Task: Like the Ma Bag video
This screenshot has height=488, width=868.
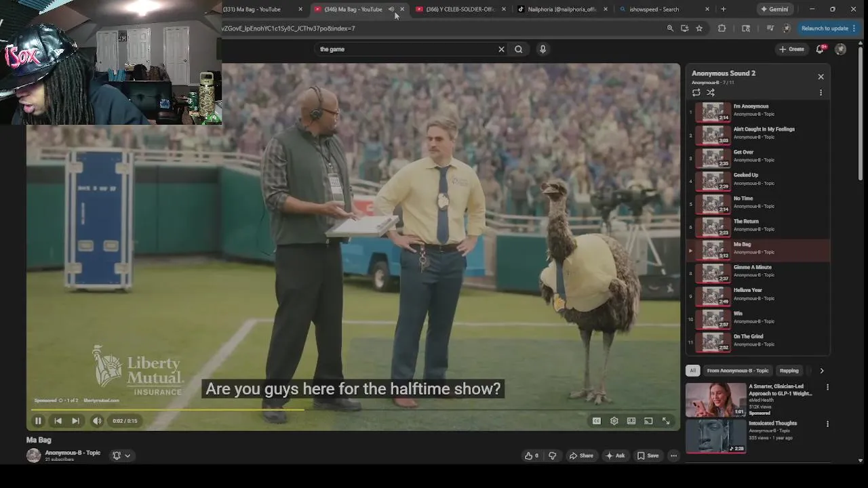Action: pos(532,455)
